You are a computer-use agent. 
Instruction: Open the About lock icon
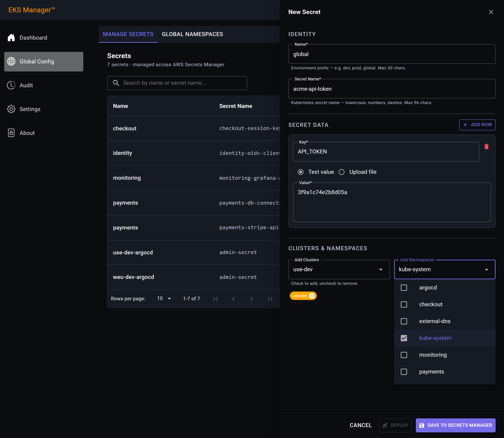[x=11, y=133]
